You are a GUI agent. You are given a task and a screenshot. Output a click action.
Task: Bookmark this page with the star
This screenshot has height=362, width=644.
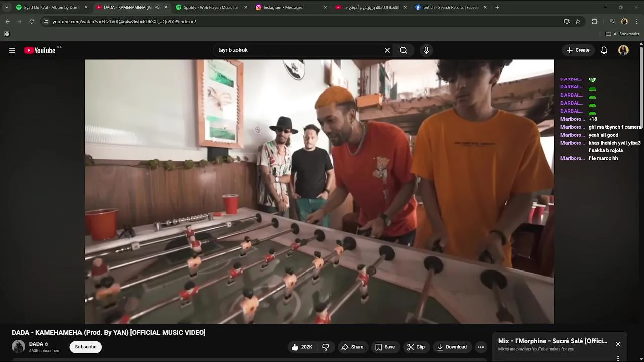578,21
